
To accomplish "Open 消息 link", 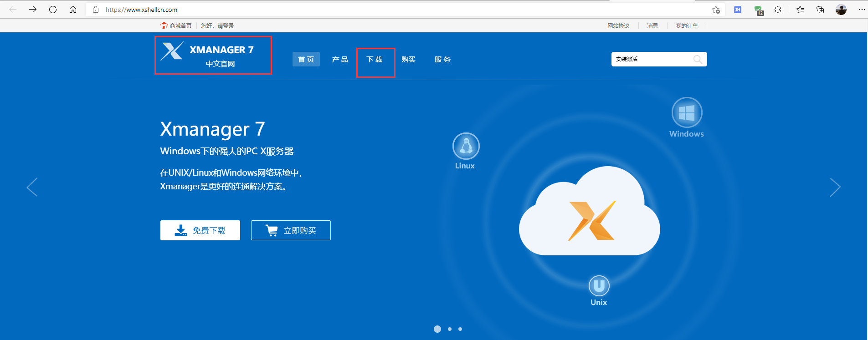I will (652, 26).
